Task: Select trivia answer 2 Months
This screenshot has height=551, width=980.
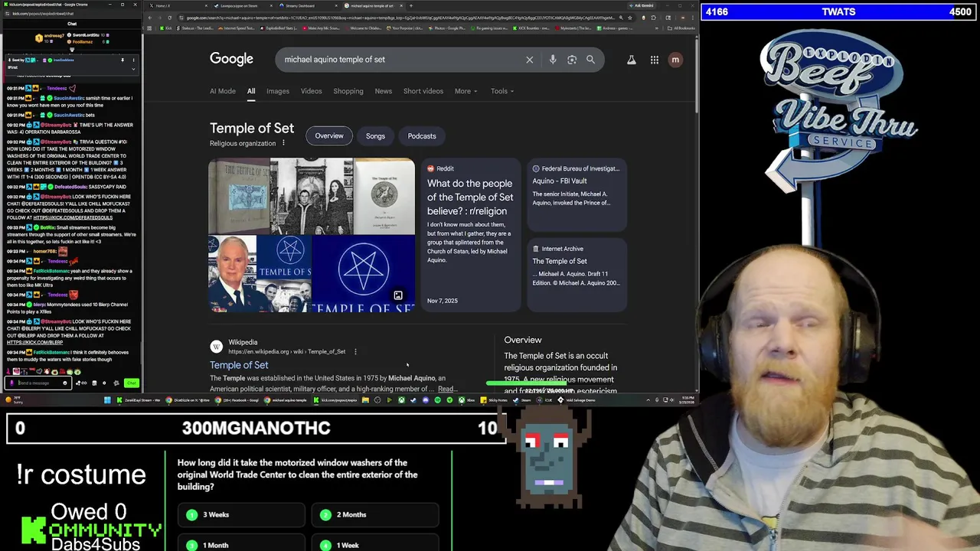Action: click(375, 515)
